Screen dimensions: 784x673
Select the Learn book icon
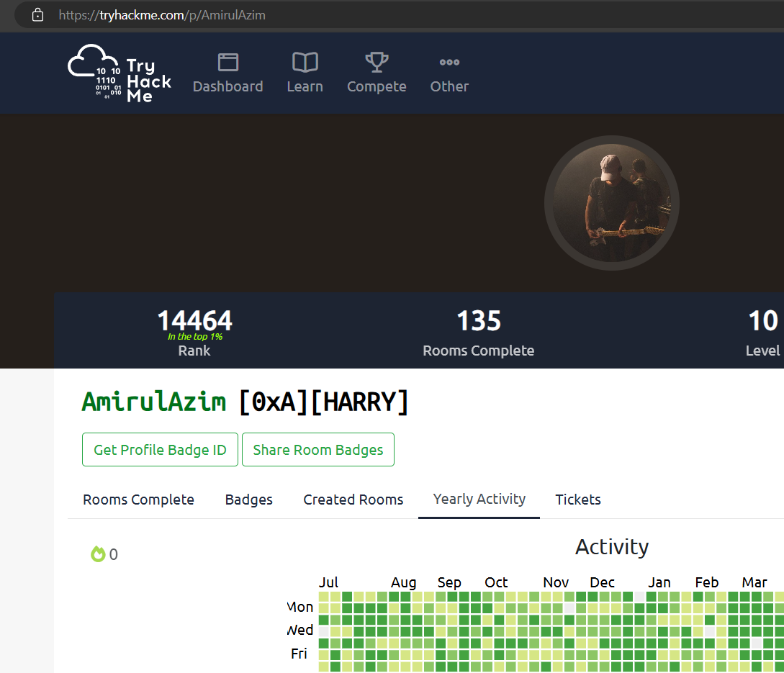(x=305, y=63)
